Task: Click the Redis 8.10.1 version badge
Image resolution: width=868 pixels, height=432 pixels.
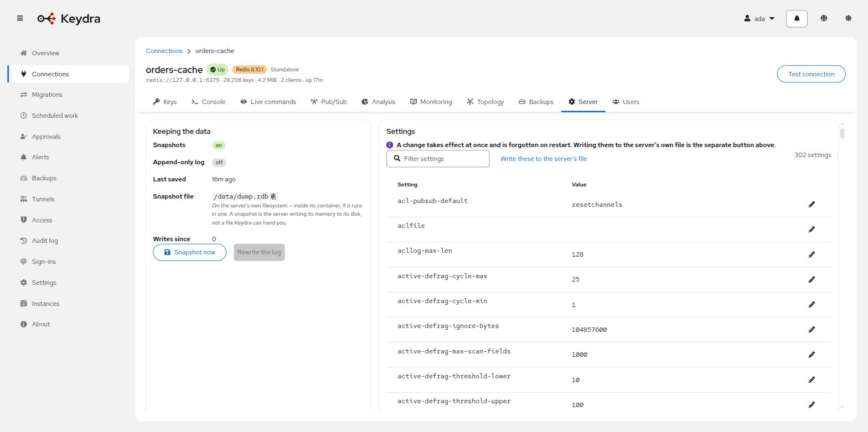Action: [x=249, y=70]
